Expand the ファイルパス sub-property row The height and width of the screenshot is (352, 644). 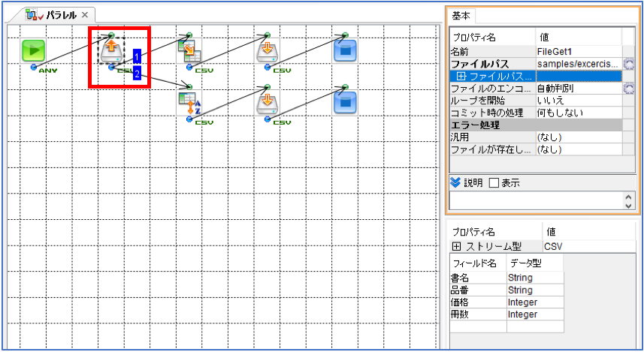coord(461,77)
